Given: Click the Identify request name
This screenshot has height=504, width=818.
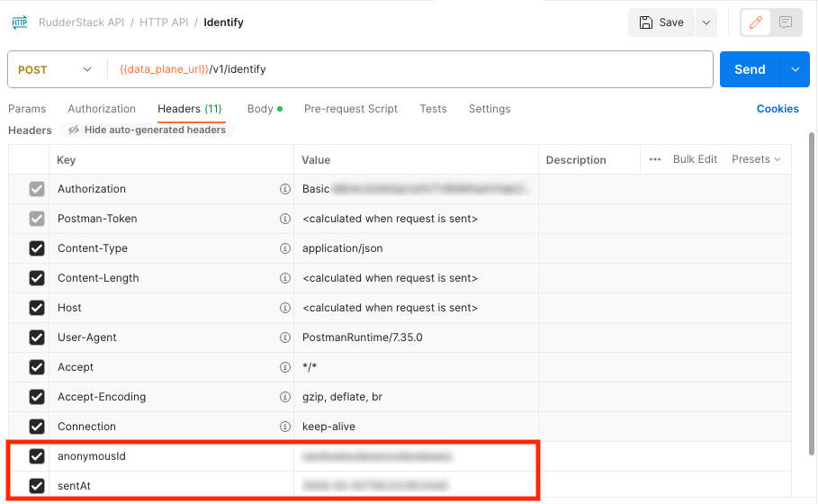Looking at the screenshot, I should pyautogui.click(x=223, y=22).
